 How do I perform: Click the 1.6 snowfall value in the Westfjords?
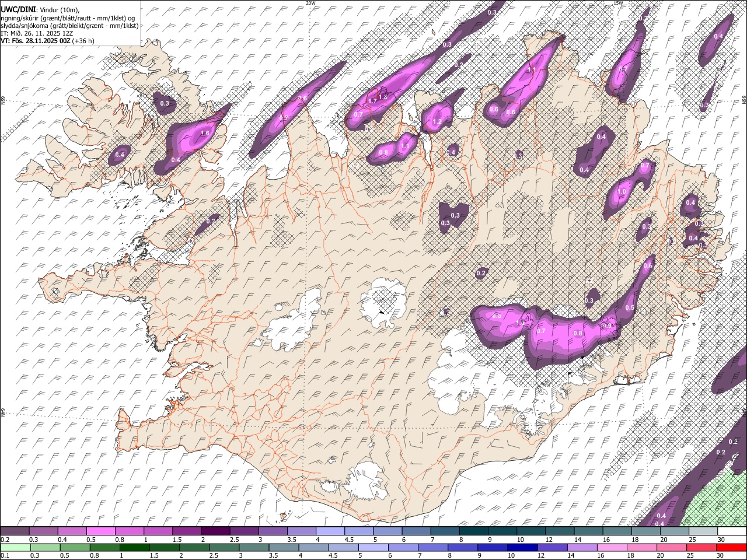tap(205, 133)
